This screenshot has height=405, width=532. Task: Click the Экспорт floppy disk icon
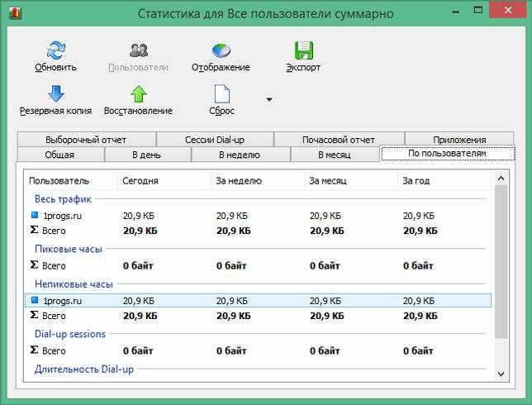304,50
